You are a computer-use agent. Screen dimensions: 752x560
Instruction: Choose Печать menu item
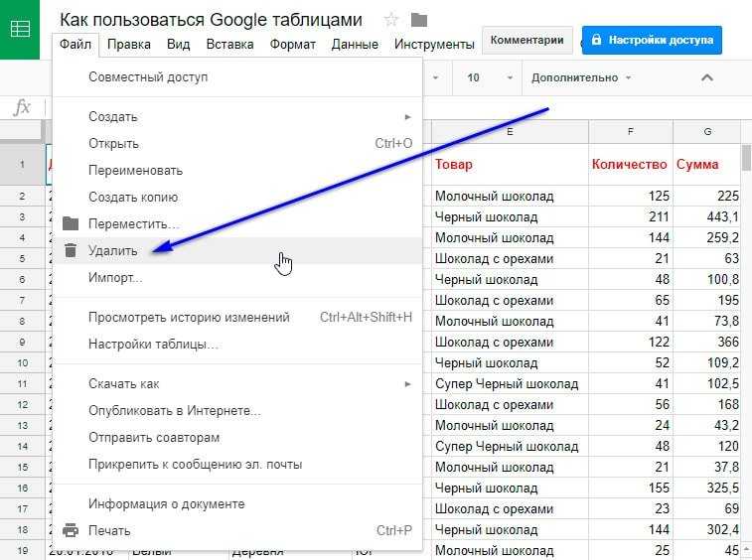point(237,531)
